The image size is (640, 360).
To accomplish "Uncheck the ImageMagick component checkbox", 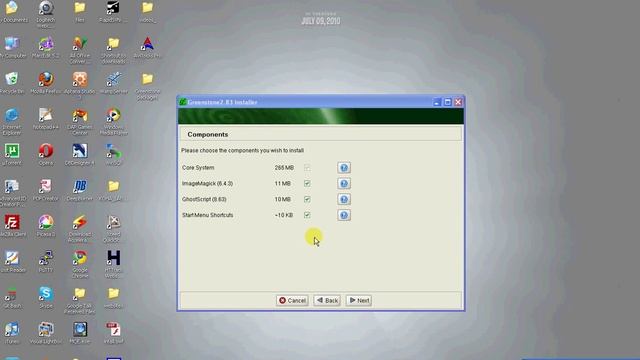I will pyautogui.click(x=307, y=184).
